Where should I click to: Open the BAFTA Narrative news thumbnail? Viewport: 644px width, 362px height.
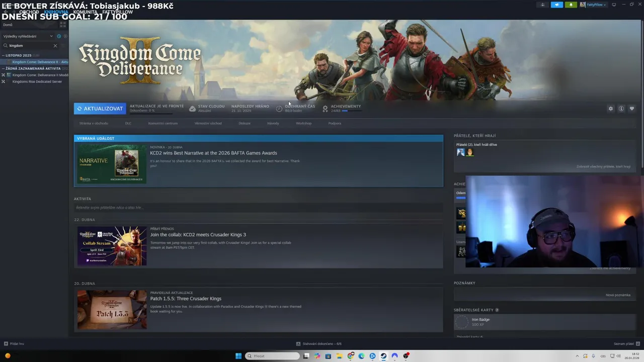[112, 164]
